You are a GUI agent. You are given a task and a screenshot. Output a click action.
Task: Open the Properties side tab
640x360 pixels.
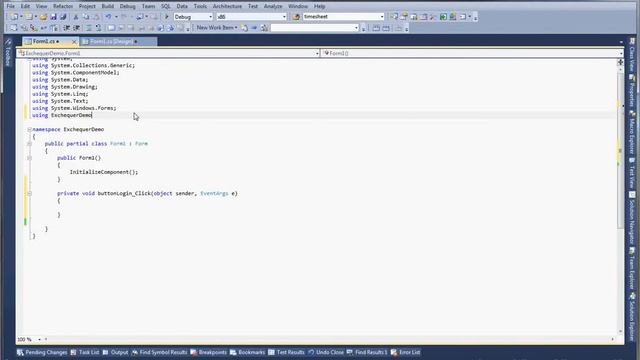click(x=632, y=91)
